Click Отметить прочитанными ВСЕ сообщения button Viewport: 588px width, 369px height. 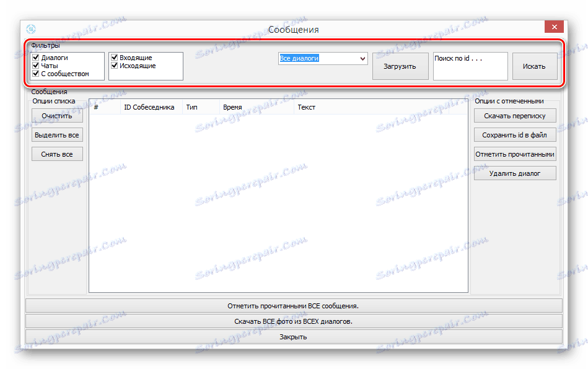294,306
